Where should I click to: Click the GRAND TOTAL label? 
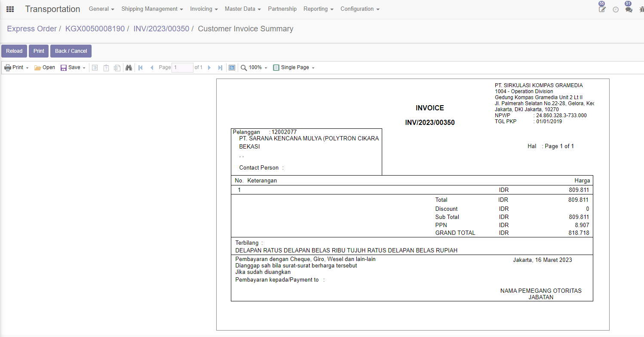tap(455, 233)
